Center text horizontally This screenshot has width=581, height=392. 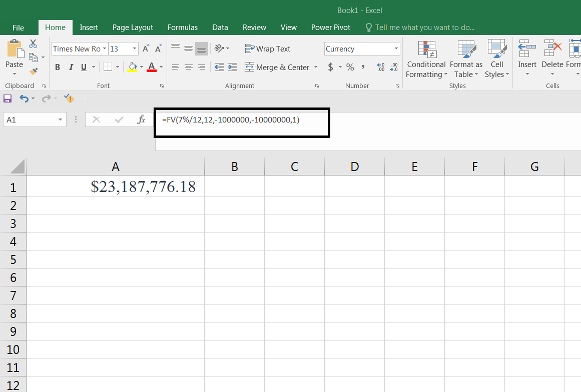click(189, 67)
